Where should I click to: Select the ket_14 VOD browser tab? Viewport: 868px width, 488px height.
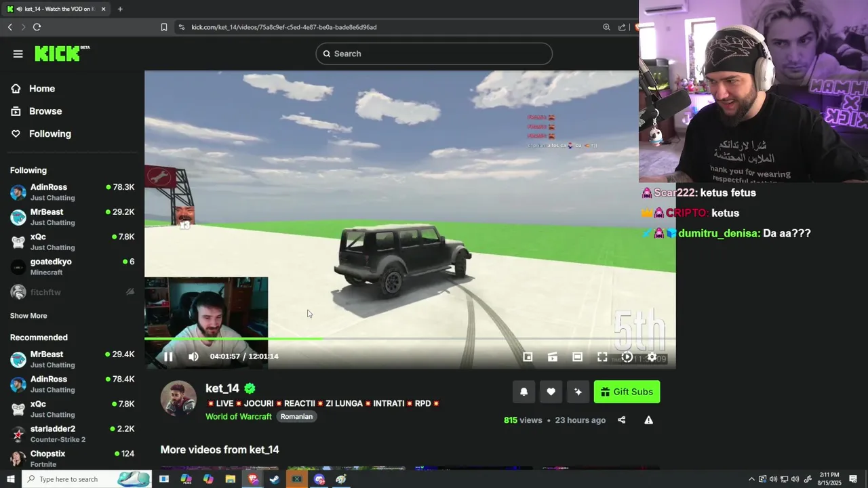56,9
